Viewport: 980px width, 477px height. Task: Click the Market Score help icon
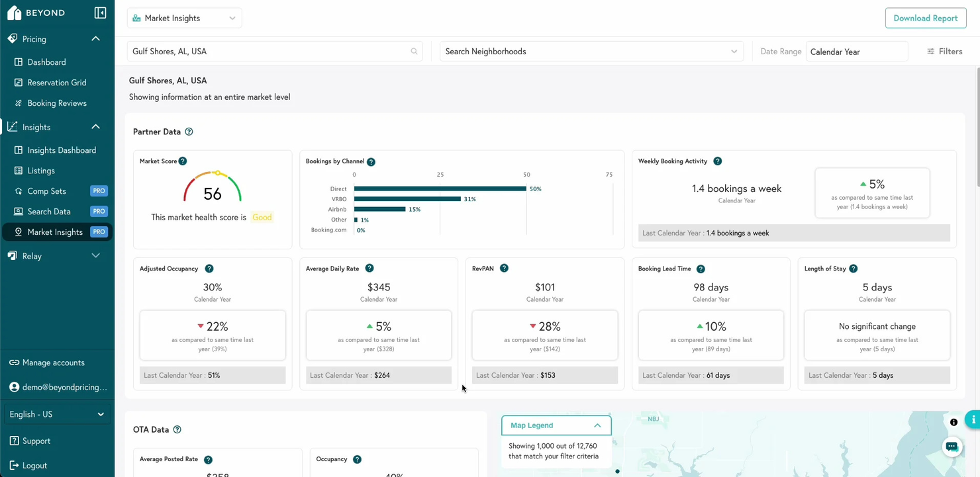[183, 161]
